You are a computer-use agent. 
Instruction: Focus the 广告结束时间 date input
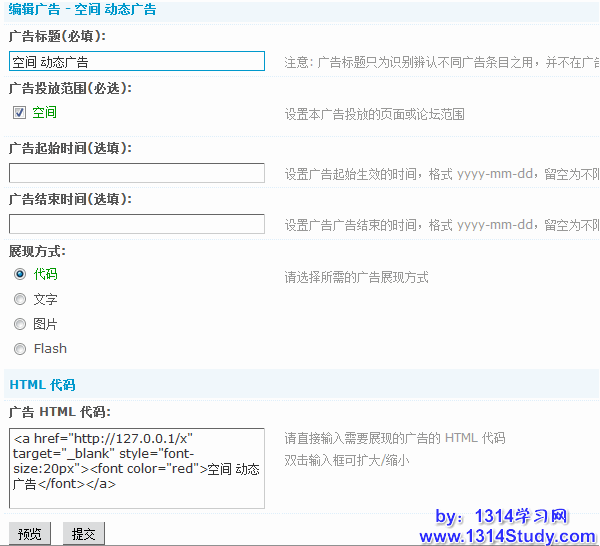pos(136,224)
